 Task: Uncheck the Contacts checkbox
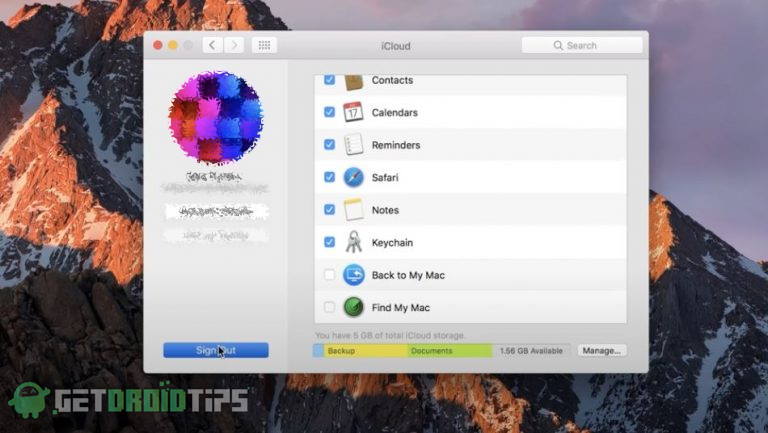pos(330,79)
